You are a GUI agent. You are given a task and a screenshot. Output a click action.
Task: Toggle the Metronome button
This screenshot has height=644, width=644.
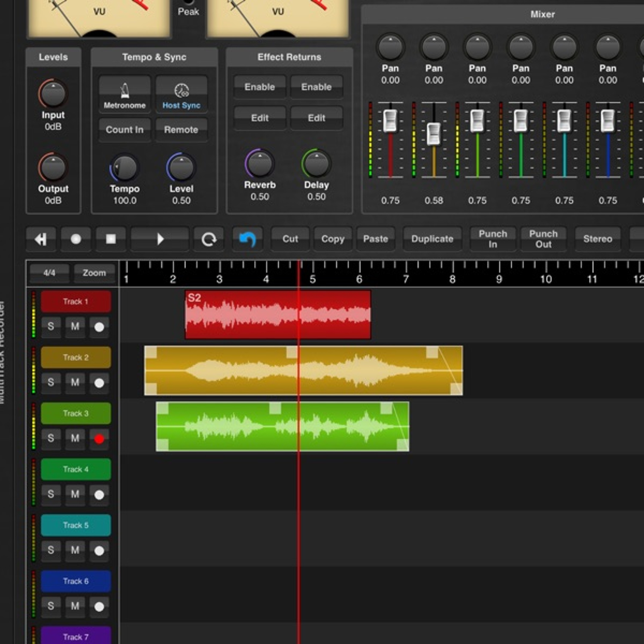[124, 94]
